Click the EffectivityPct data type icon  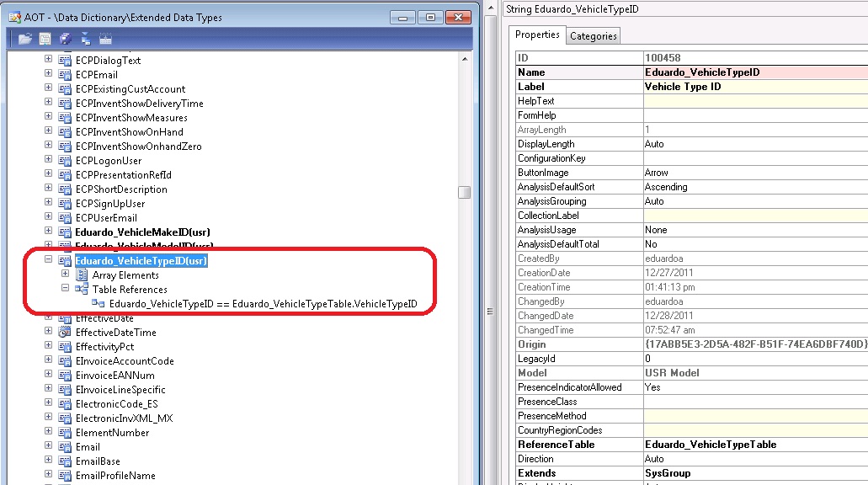(x=65, y=347)
